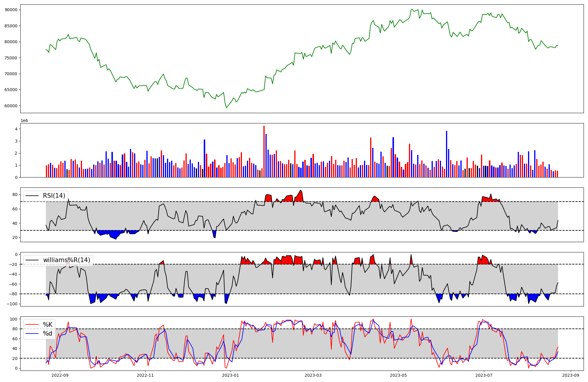Click the 75000 price axis label
This screenshot has width=588, height=382.
click(x=11, y=58)
